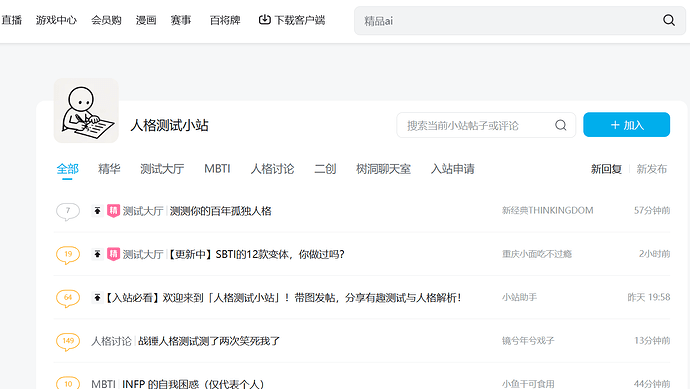Click the reply count bubble showing 19

[x=68, y=254]
